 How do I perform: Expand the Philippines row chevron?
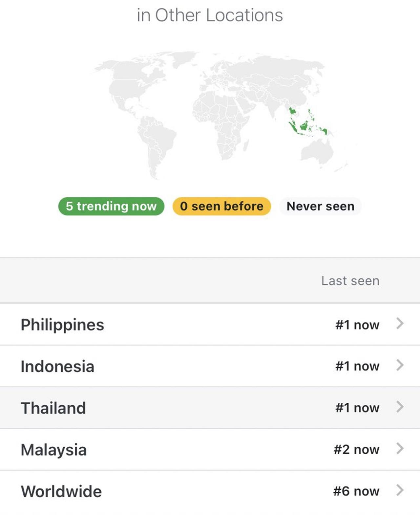(400, 324)
